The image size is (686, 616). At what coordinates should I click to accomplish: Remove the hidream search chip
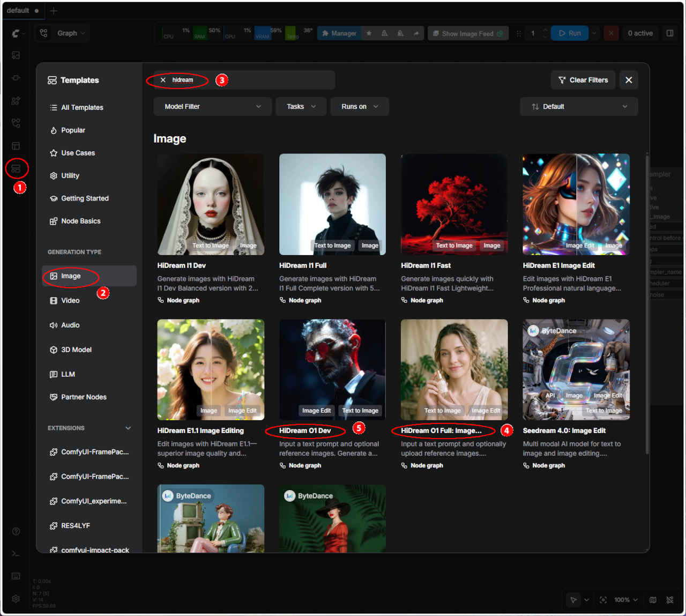click(x=163, y=80)
